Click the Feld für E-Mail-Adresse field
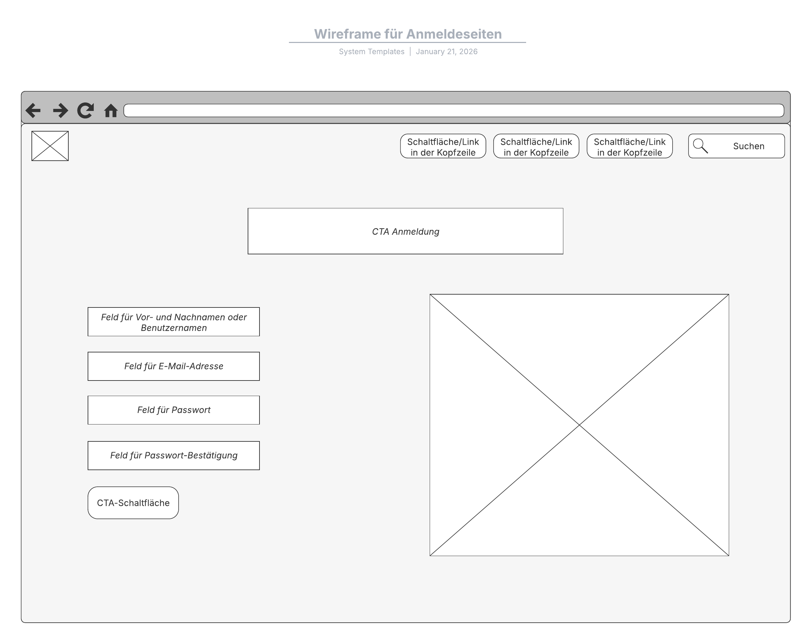This screenshot has width=812, height=644. click(x=174, y=366)
